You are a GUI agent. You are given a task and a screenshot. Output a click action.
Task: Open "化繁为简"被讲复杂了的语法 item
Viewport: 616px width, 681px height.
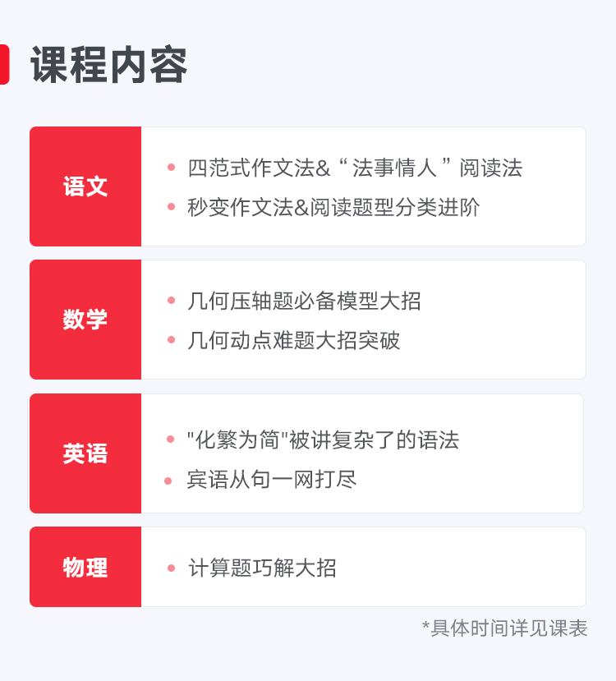[323, 439]
